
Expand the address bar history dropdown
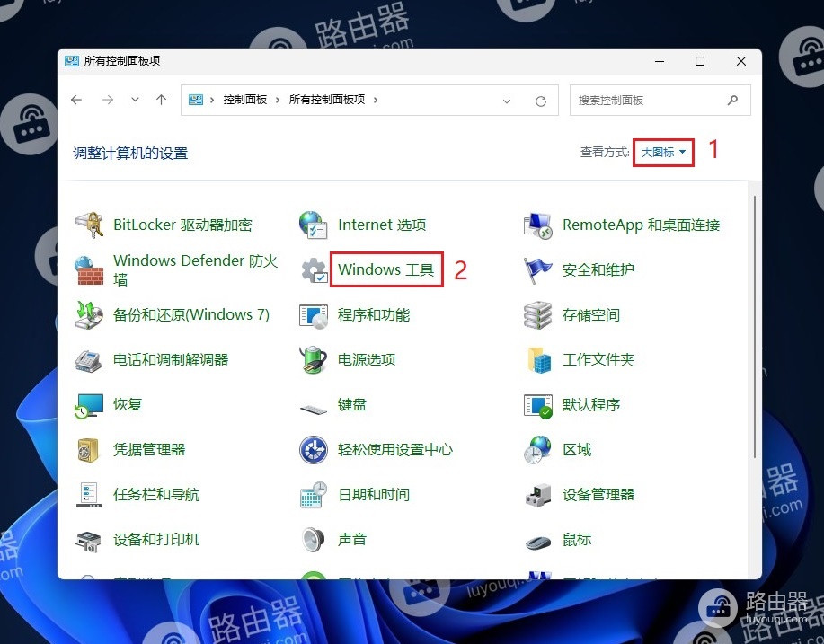click(507, 101)
